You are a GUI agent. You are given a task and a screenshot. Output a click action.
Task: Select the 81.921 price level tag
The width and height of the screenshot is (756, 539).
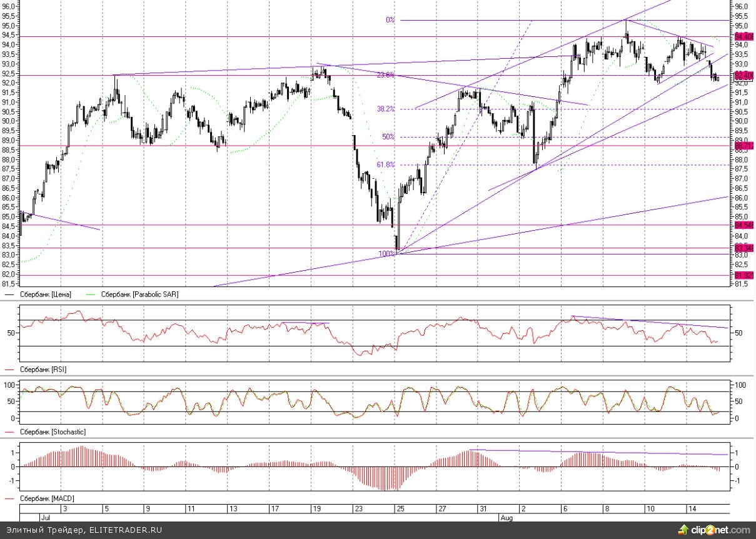742,275
